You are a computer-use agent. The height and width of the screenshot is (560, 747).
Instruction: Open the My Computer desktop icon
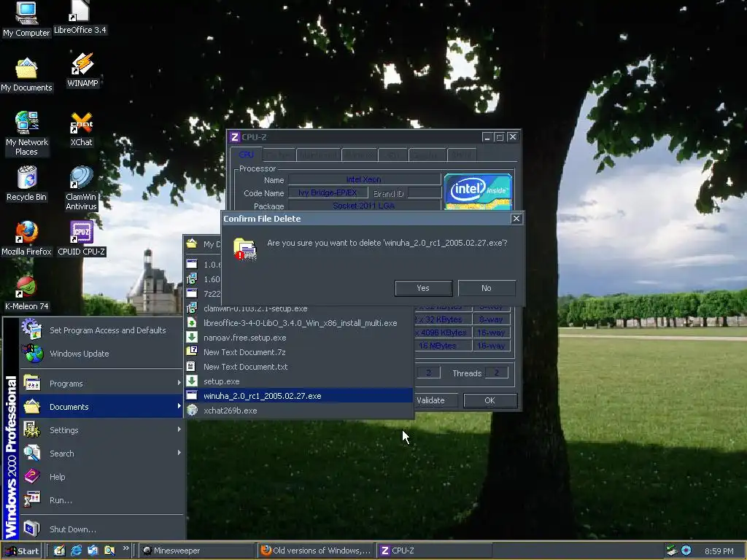click(x=26, y=19)
